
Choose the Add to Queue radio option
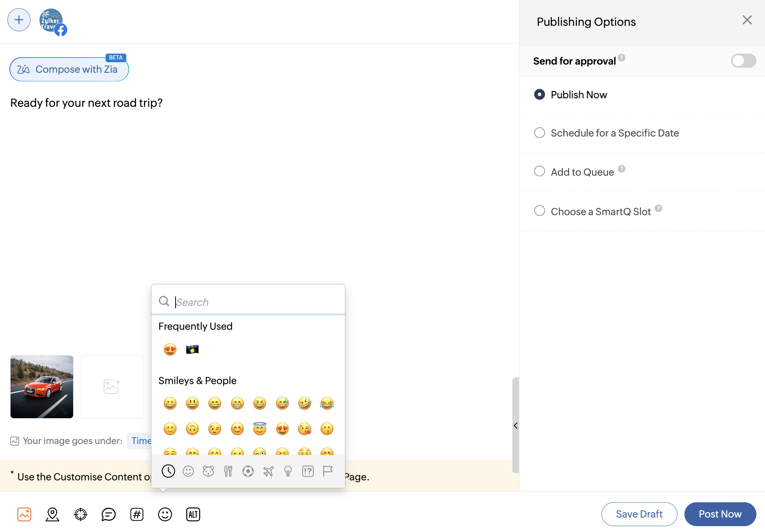(540, 171)
